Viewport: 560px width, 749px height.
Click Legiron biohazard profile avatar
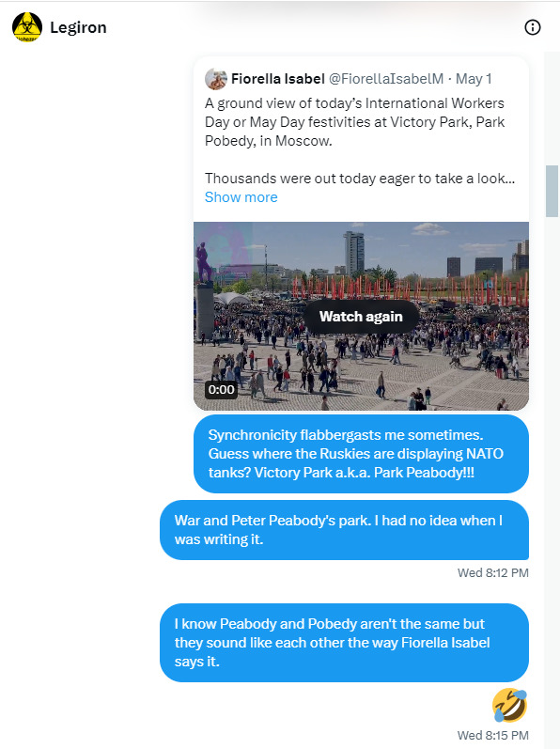click(27, 27)
